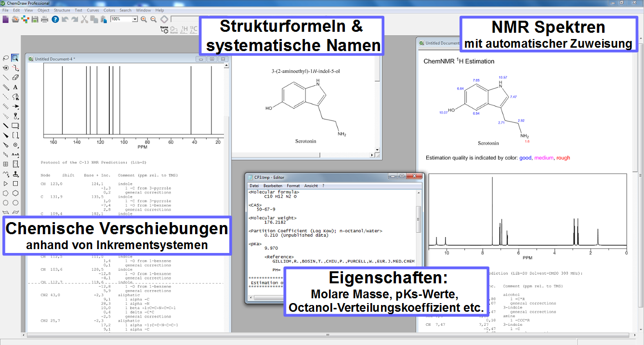Choose the Structure Perspective tool
Image resolution: width=644 pixels, height=345 pixels.
[x=6, y=68]
